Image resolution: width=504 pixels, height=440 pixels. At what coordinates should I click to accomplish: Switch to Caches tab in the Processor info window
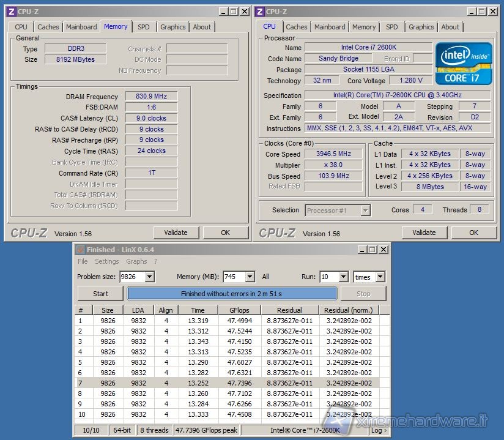click(297, 27)
